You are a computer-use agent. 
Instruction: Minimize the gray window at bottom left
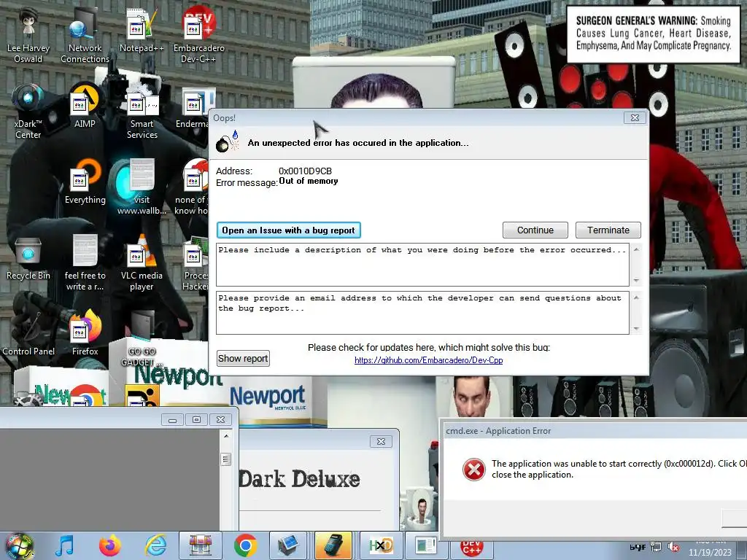pyautogui.click(x=172, y=419)
